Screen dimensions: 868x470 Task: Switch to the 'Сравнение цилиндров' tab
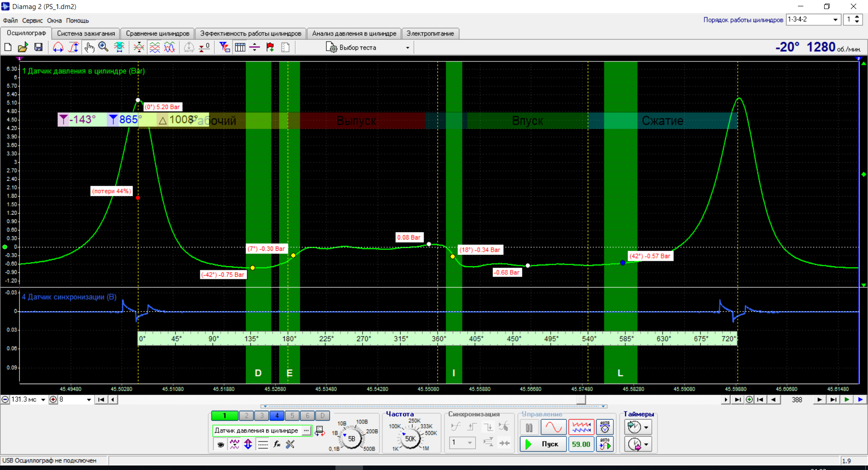click(x=158, y=33)
